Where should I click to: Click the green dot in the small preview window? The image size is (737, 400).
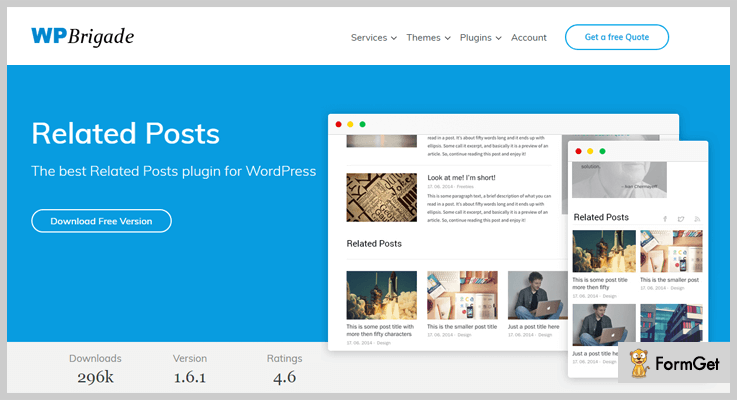coord(602,151)
